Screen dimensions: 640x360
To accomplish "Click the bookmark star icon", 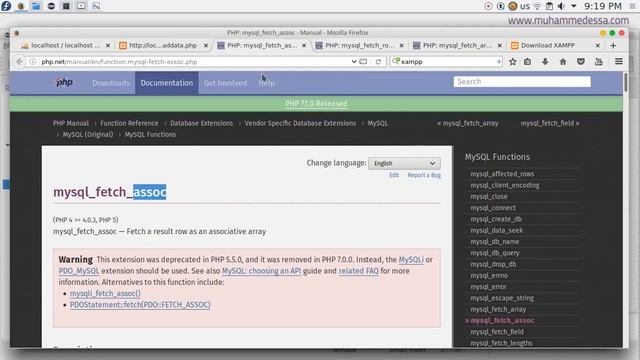I will pyautogui.click(x=513, y=62).
